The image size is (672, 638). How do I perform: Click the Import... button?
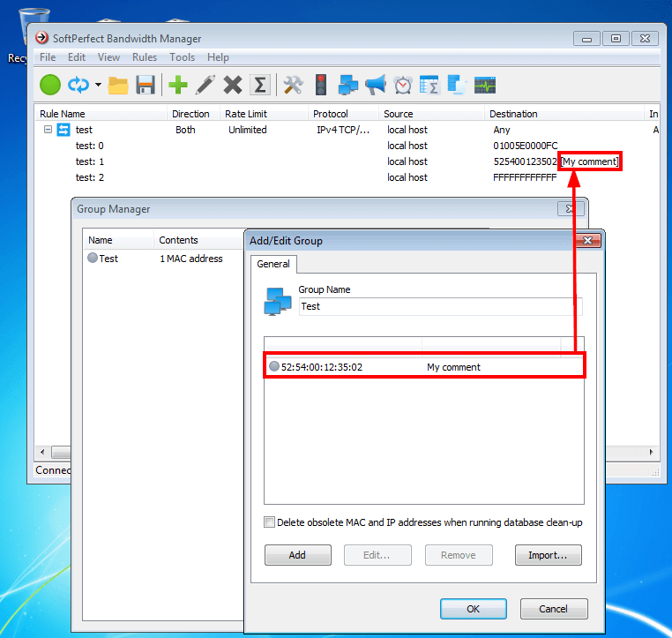(x=549, y=555)
